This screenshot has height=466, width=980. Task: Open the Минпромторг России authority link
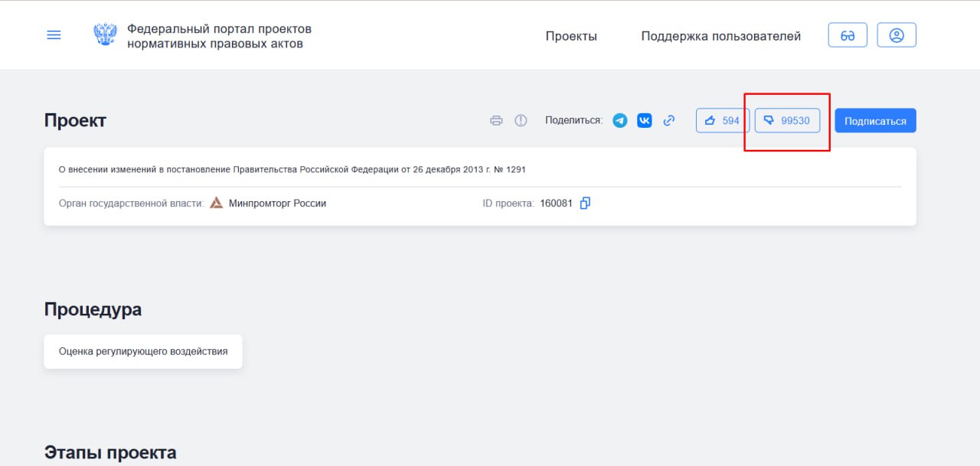[277, 204]
